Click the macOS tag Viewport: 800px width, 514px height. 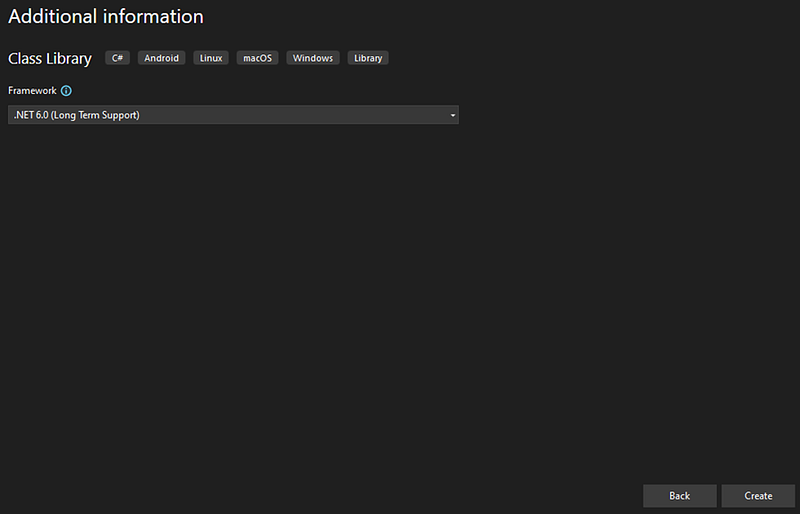coord(258,58)
